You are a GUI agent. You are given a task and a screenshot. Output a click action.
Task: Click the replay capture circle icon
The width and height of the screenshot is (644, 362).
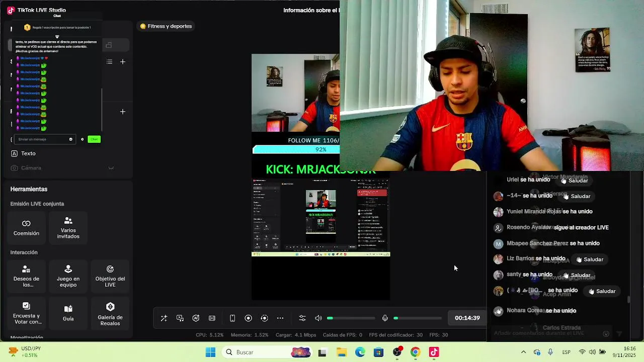[265, 318]
